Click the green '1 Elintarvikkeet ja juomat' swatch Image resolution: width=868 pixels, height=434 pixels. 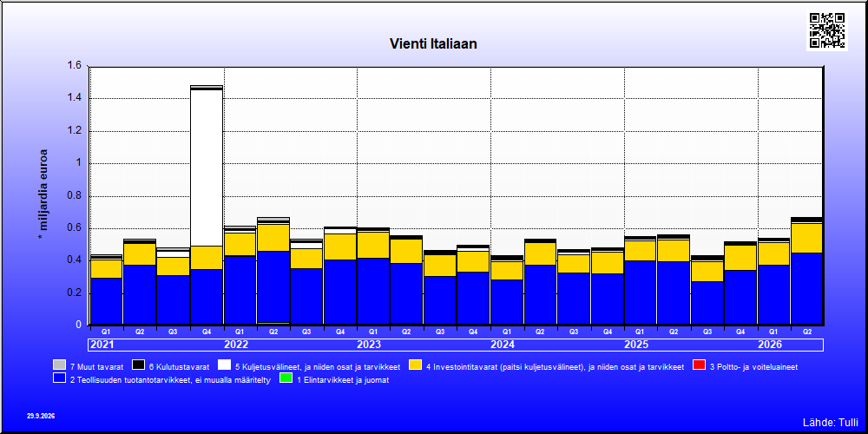[286, 378]
